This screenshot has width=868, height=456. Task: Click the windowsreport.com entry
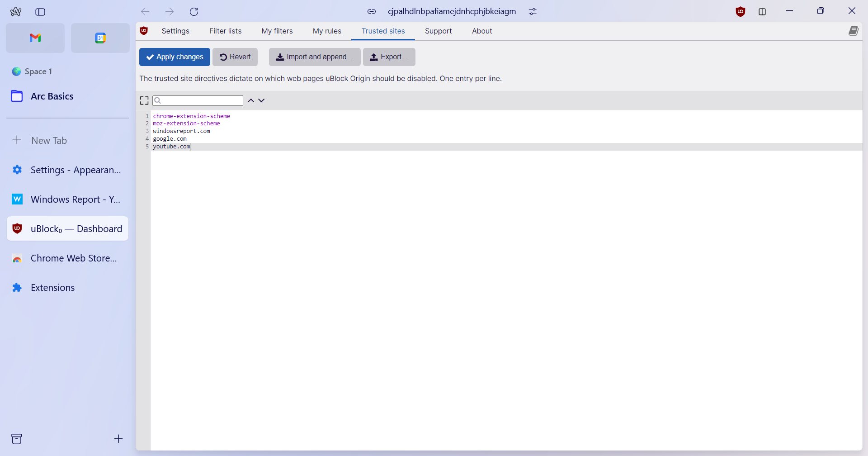pyautogui.click(x=181, y=131)
